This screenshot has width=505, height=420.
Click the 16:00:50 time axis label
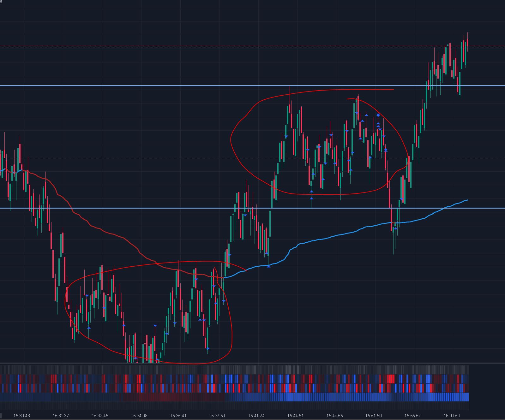(x=452, y=416)
